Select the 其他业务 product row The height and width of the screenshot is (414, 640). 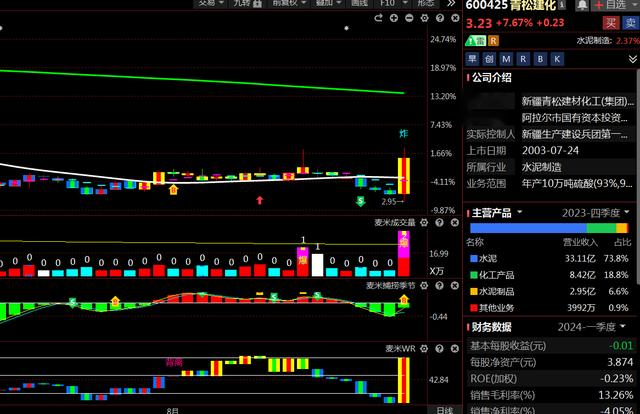(x=549, y=308)
